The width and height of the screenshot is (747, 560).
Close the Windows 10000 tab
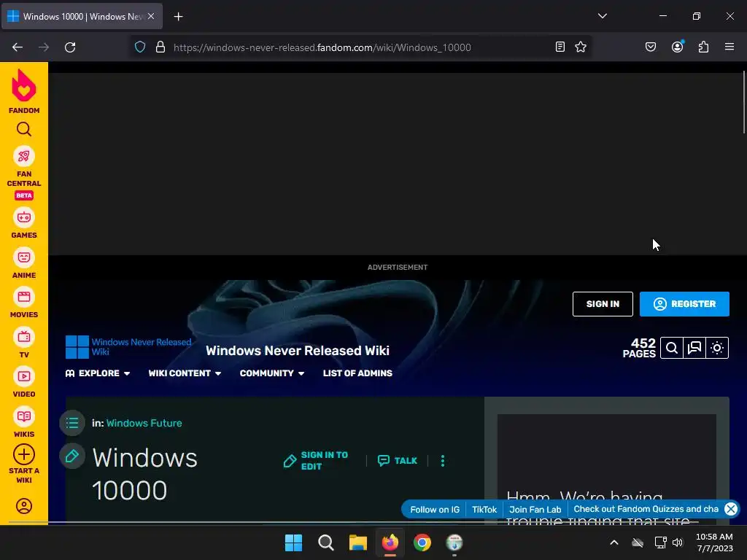(151, 16)
